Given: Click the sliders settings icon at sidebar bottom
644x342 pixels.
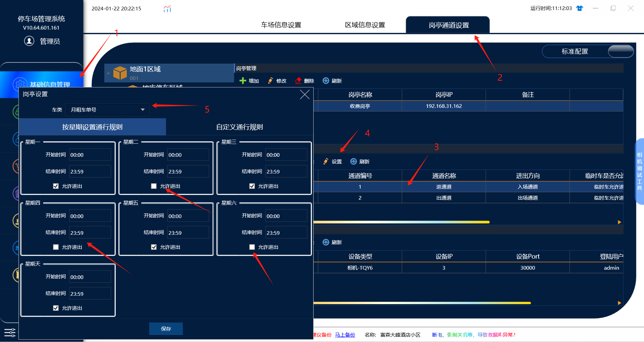Looking at the screenshot, I should pyautogui.click(x=10, y=332).
